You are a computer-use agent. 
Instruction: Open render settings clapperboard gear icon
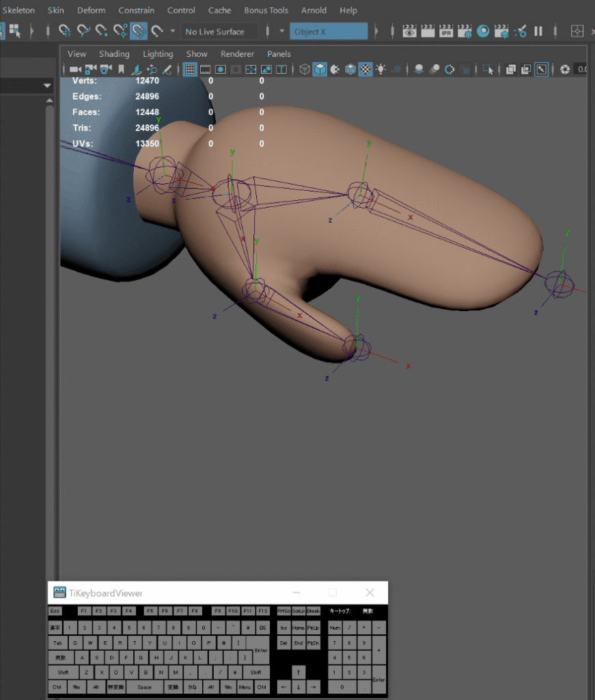point(465,31)
